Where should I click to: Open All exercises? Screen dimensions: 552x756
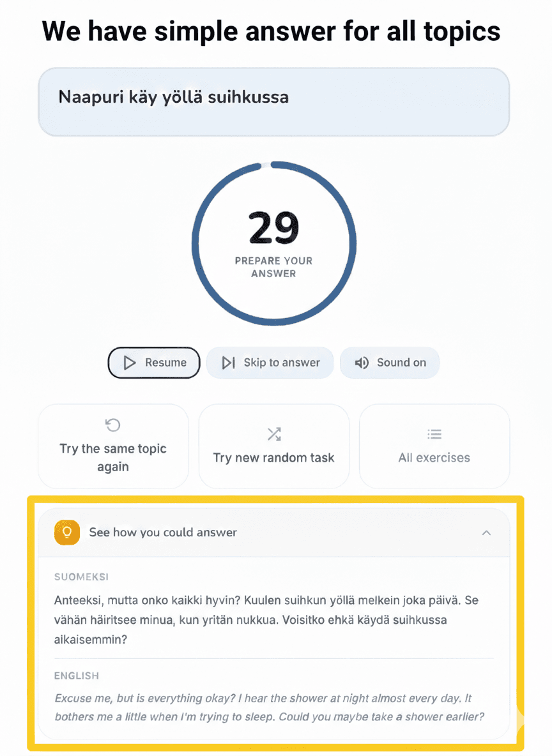[x=434, y=458]
